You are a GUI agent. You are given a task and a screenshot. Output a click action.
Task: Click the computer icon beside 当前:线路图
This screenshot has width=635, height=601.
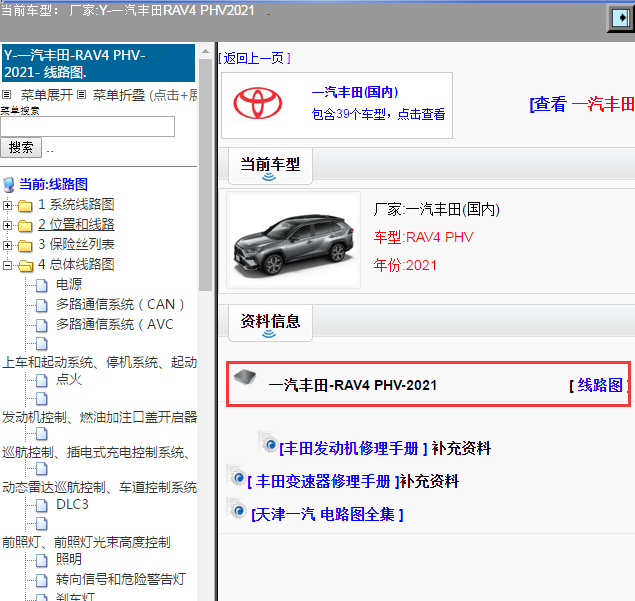click(x=9, y=185)
